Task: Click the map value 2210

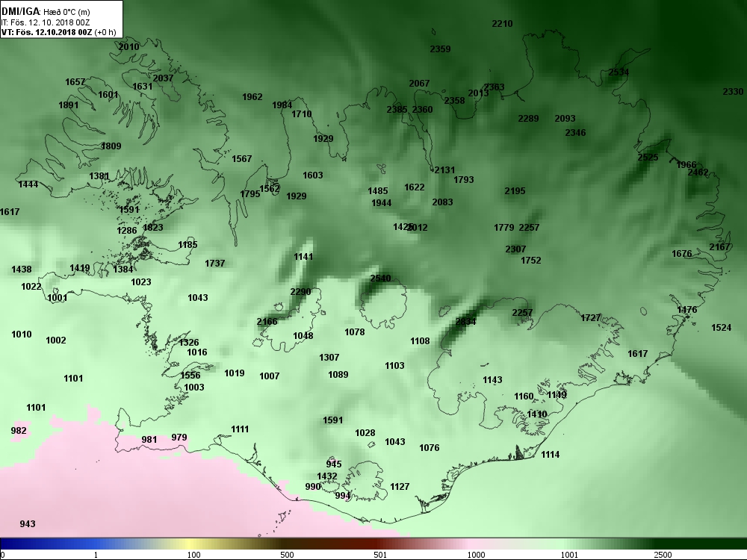Action: pos(502,23)
